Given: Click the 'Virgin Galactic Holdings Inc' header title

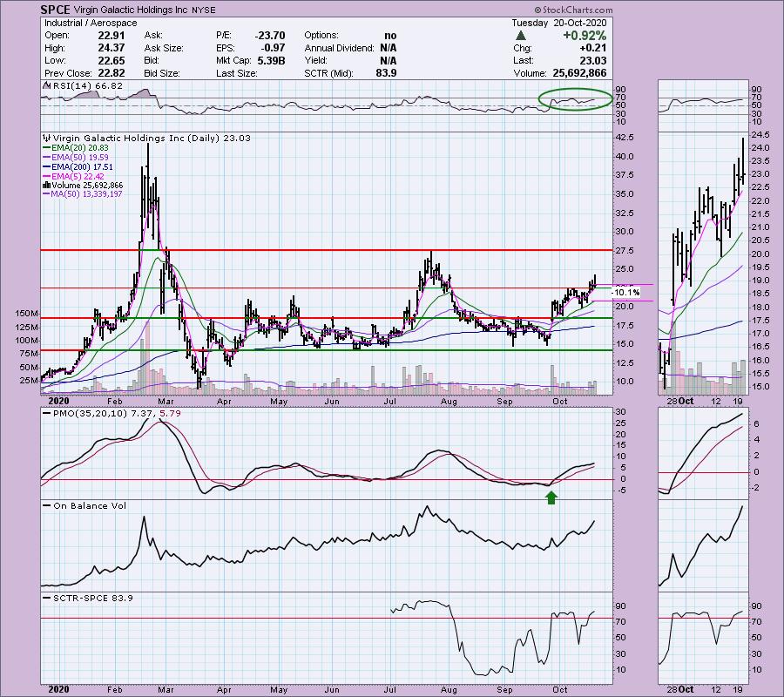Looking at the screenshot, I should click(131, 10).
